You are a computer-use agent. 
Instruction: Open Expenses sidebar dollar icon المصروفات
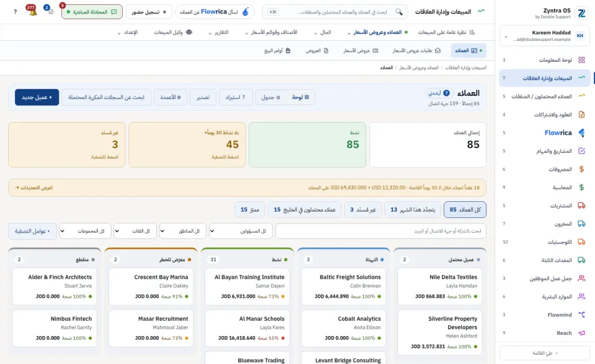[581, 169]
